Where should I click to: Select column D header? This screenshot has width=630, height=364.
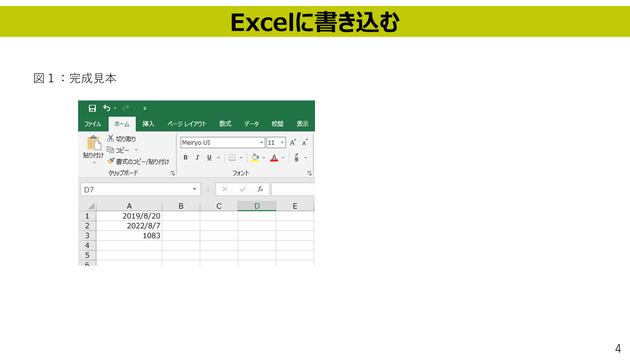point(257,206)
